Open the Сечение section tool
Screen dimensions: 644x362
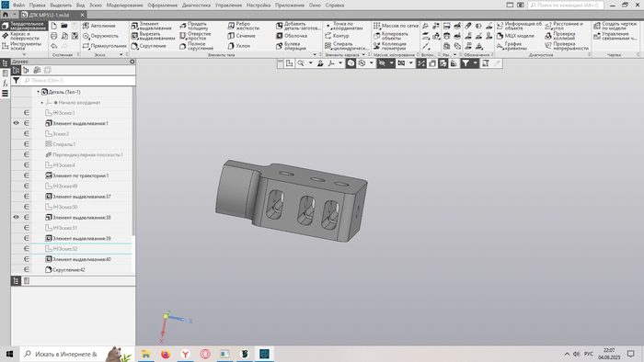pyautogui.click(x=241, y=36)
